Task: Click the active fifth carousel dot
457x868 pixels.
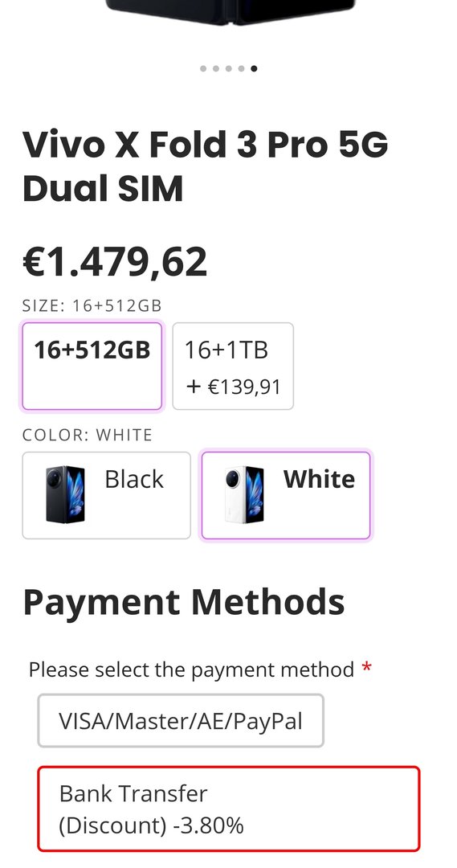Action: [254, 68]
